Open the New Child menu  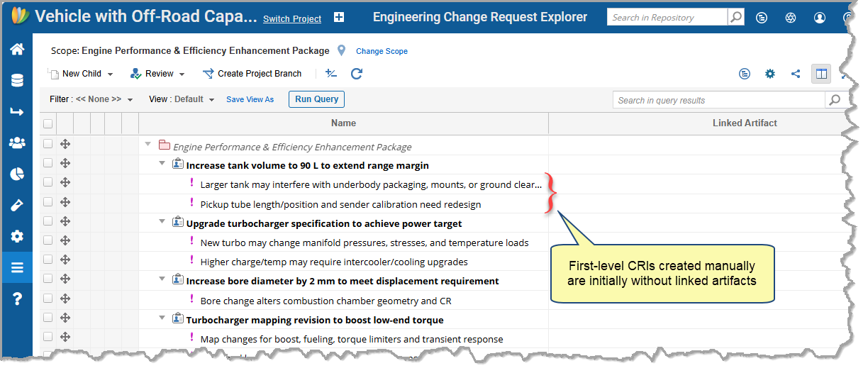[81, 74]
